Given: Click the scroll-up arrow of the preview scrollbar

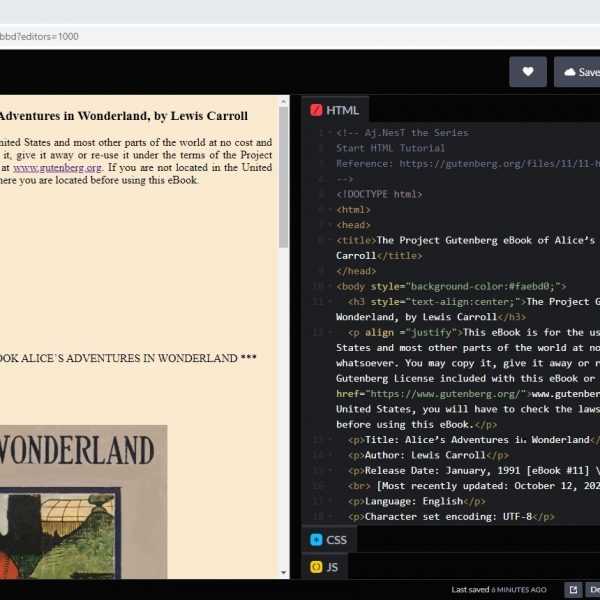Looking at the screenshot, I should point(283,101).
